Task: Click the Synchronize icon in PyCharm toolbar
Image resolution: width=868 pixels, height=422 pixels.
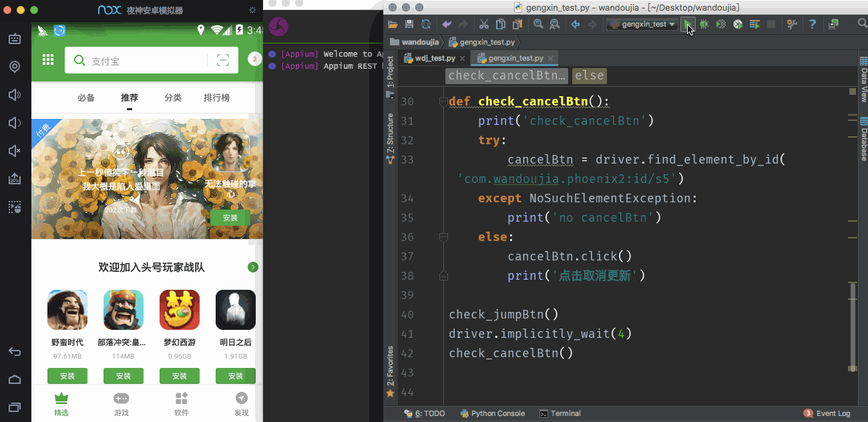Action: tap(426, 24)
